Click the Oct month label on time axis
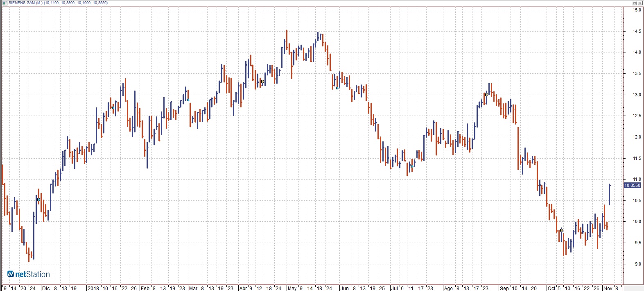The image size is (644, 291). [552, 288]
